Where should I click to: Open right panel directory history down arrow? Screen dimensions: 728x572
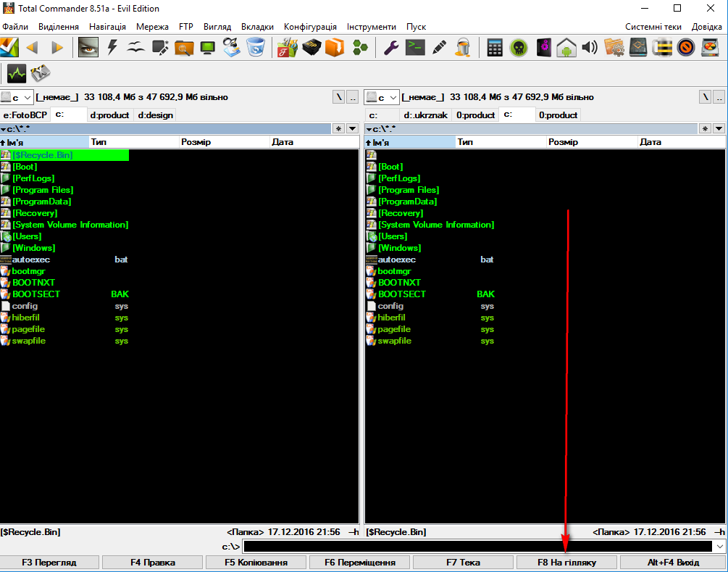click(x=719, y=129)
